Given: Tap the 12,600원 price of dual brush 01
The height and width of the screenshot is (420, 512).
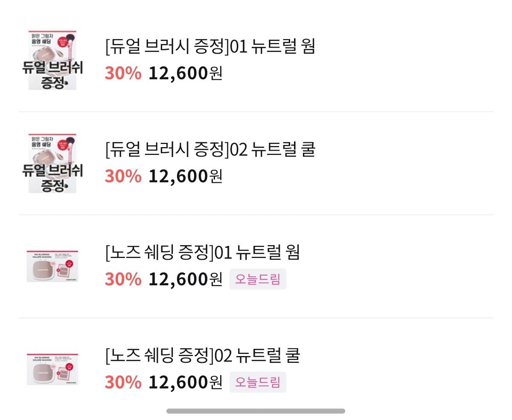Looking at the screenshot, I should coord(185,73).
